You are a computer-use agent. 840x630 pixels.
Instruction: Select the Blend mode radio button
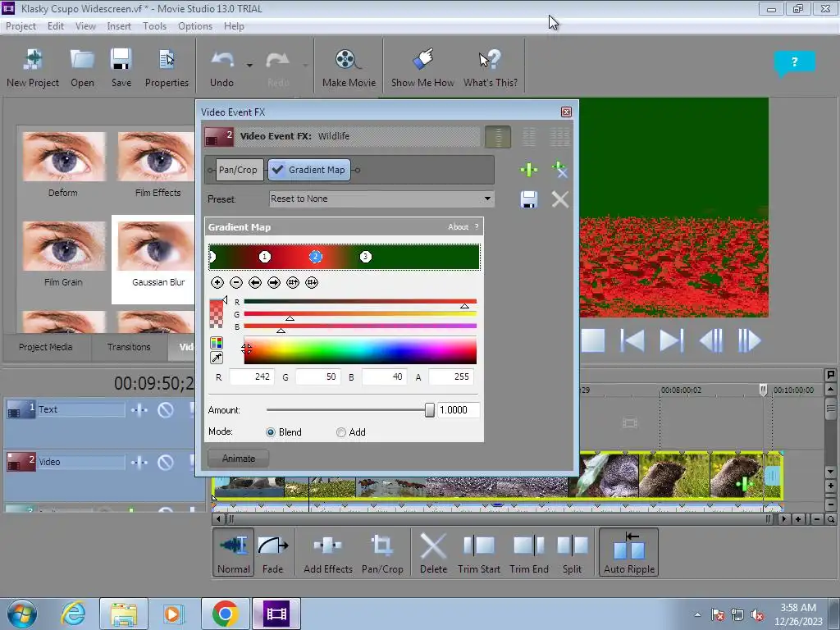pyautogui.click(x=271, y=432)
